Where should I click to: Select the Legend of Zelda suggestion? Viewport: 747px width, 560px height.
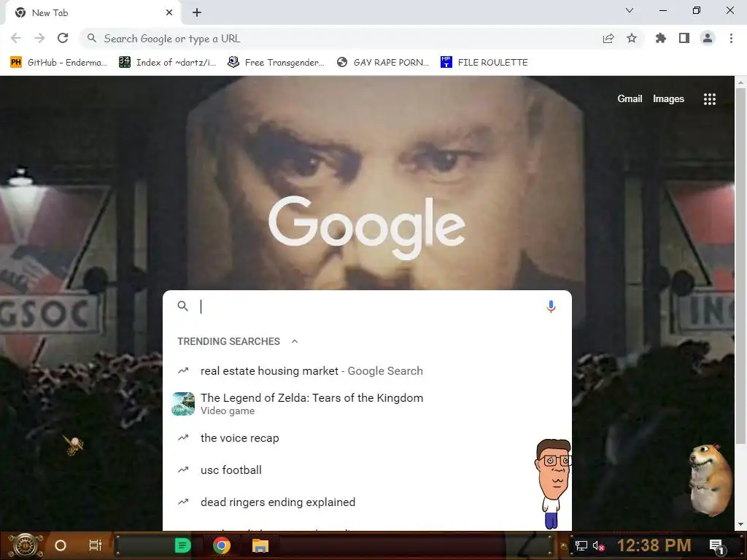click(x=368, y=404)
